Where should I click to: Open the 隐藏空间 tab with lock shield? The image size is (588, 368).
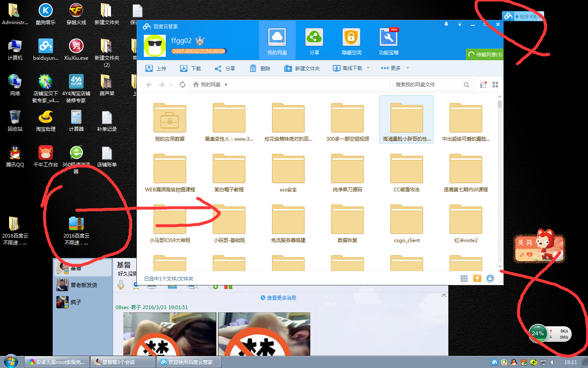click(x=351, y=41)
